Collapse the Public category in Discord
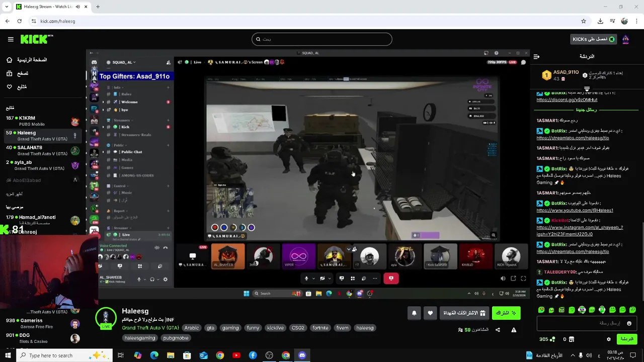This screenshot has height=362, width=644. (x=118, y=145)
